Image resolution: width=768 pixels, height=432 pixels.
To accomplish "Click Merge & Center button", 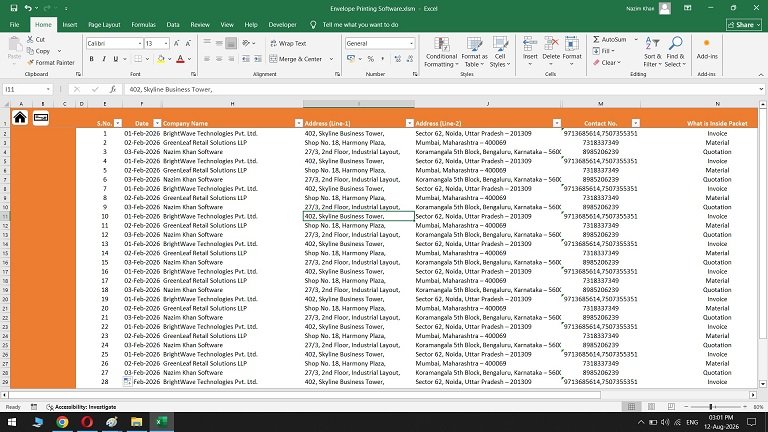I will tap(296, 59).
